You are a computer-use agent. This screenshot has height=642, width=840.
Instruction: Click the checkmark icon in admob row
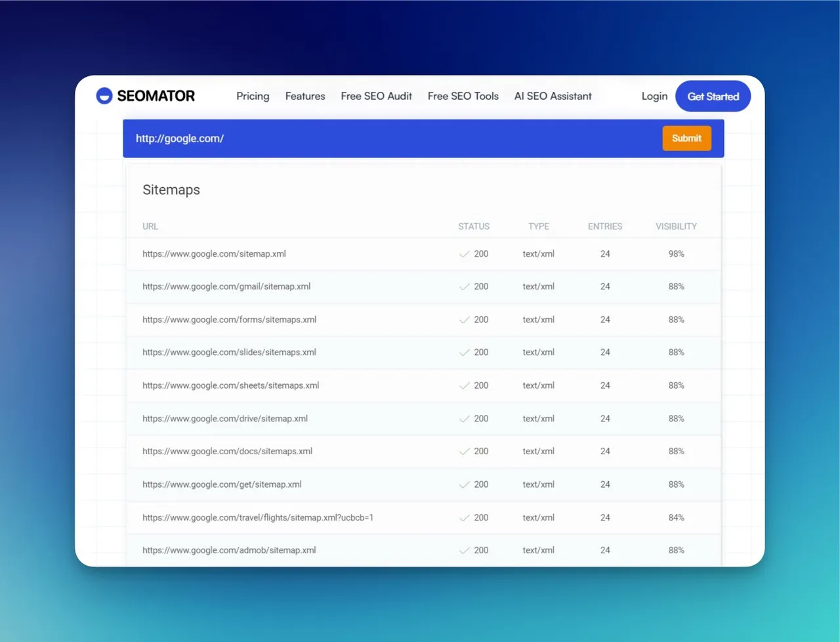[x=464, y=551]
